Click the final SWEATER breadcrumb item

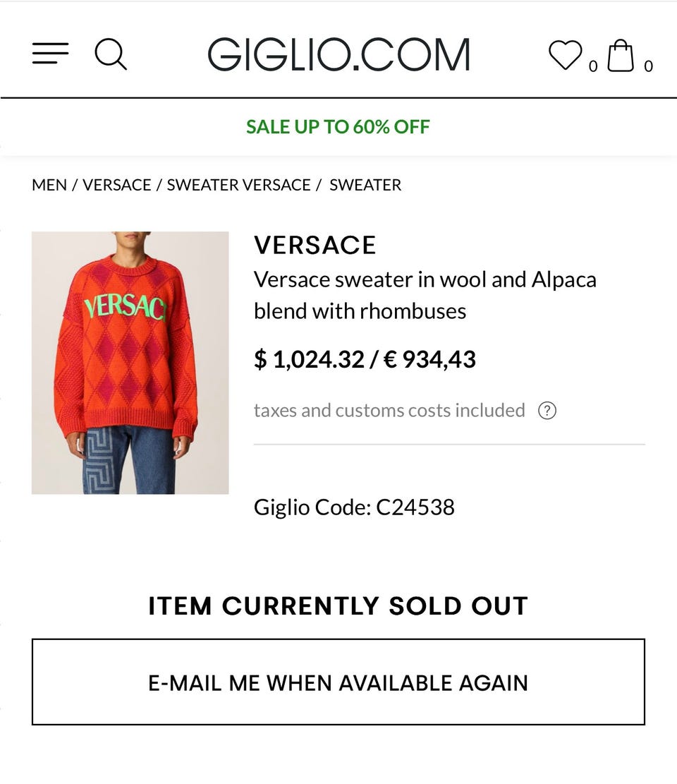[365, 185]
